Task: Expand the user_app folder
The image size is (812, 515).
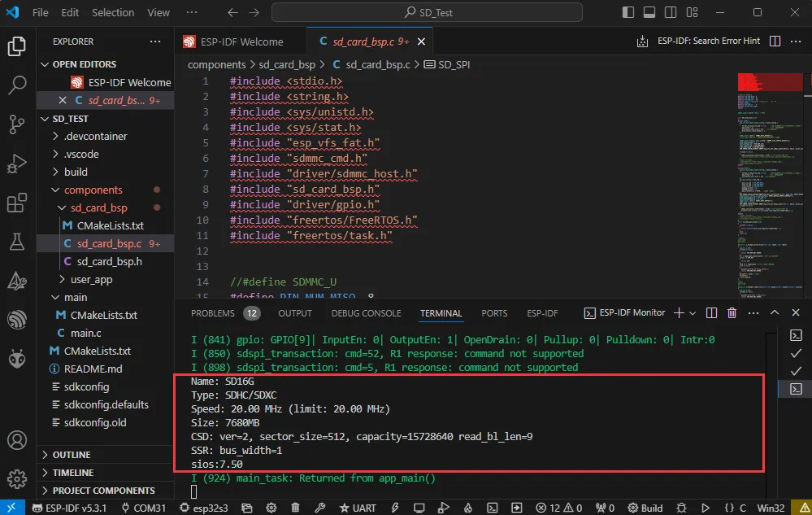Action: click(x=91, y=279)
